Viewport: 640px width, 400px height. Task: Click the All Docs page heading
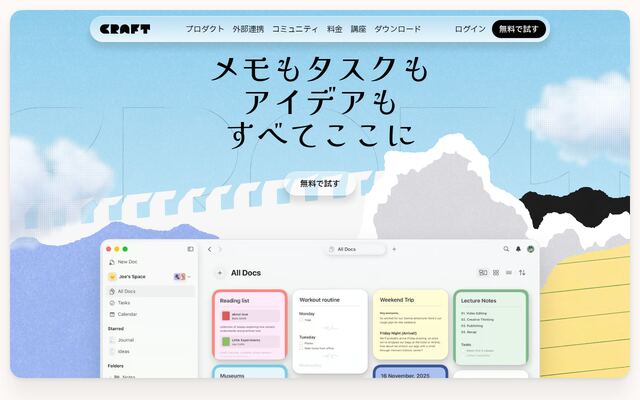[x=246, y=273]
